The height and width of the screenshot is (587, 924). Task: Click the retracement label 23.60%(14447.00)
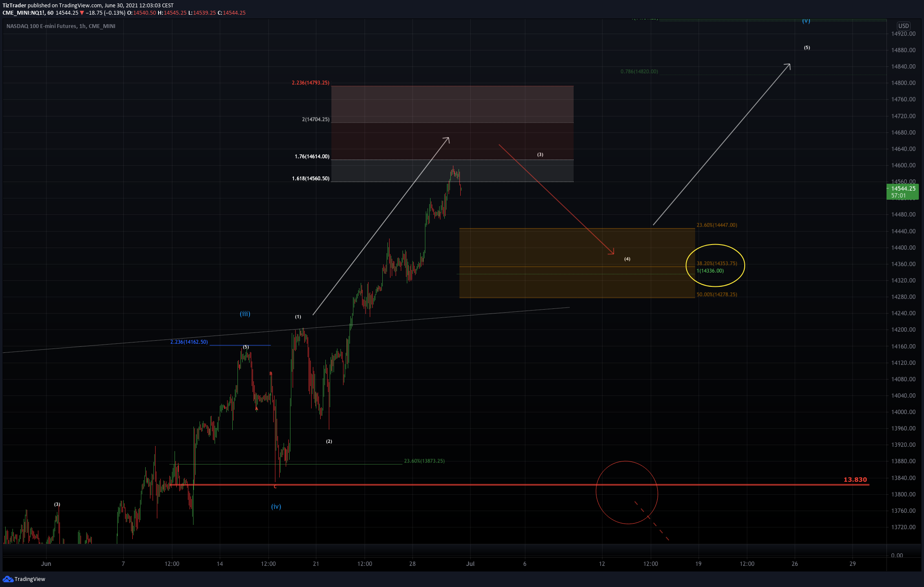(717, 225)
